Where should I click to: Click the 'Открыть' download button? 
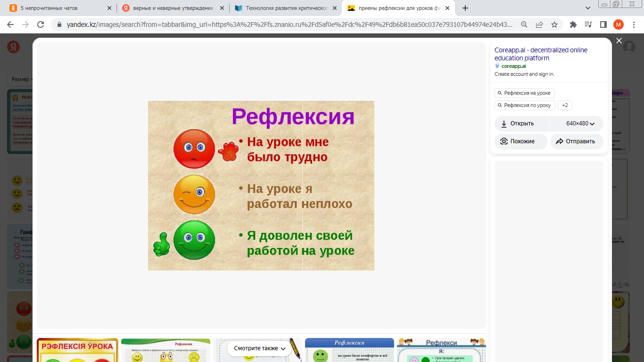521,123
